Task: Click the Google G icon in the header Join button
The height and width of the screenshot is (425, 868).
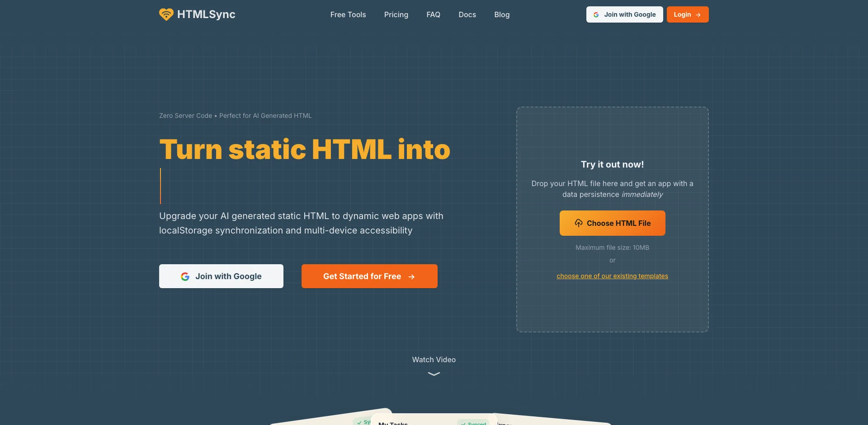Action: point(596,14)
